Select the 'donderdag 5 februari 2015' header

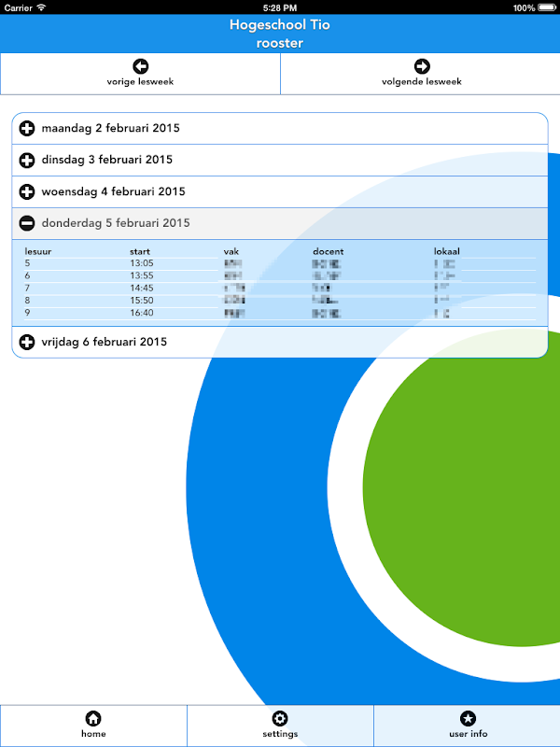[x=280, y=223]
